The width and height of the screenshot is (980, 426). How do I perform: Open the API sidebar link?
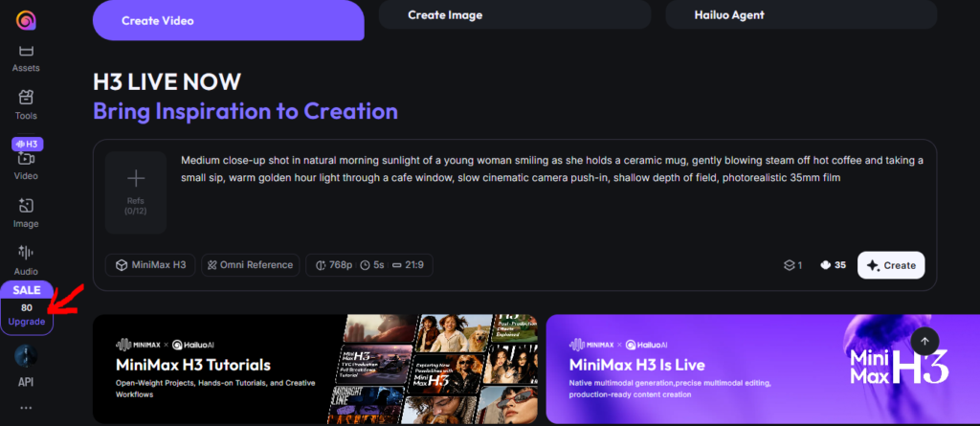(26, 382)
